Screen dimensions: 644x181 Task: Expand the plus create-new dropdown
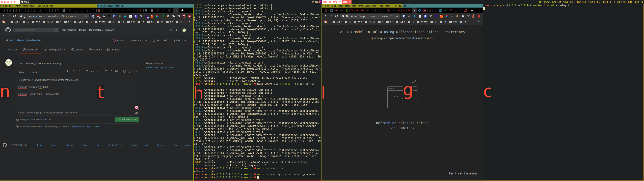177,30
